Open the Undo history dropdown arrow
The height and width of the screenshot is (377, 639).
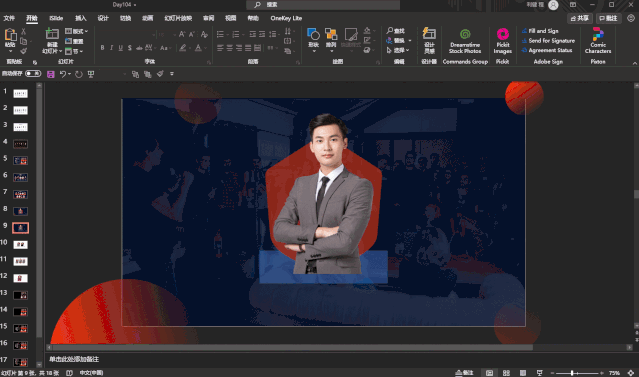(x=70, y=74)
